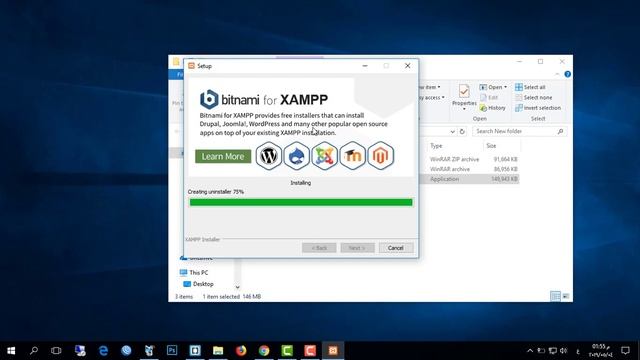640x360 pixels.
Task: Open taskbar search
Action: pos(34,351)
